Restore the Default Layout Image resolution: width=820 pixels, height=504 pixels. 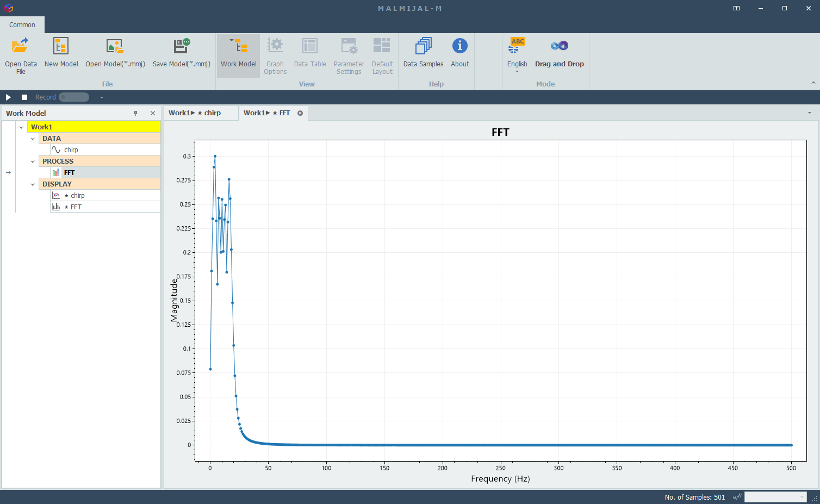click(382, 55)
